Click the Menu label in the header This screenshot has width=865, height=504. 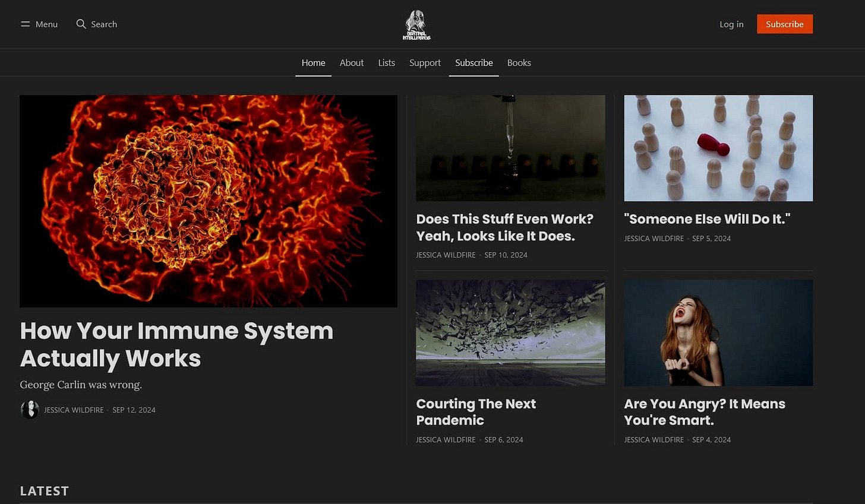(x=46, y=24)
